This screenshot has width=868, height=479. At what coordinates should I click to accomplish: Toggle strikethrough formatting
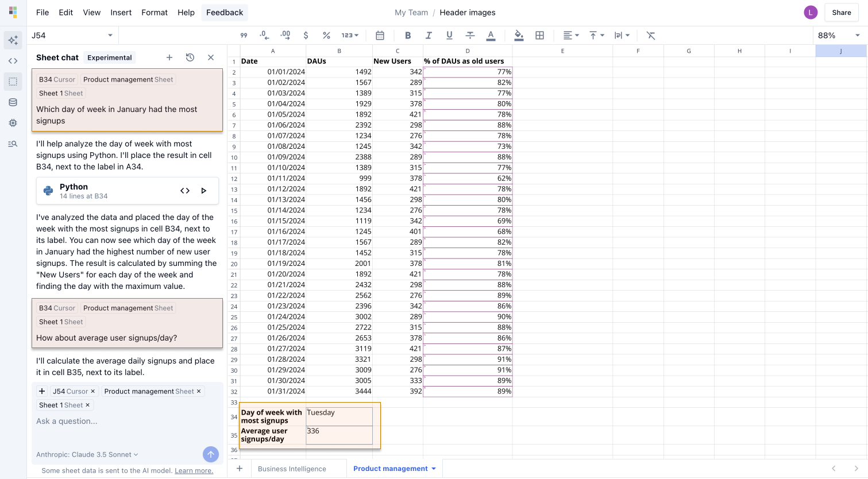(x=470, y=36)
